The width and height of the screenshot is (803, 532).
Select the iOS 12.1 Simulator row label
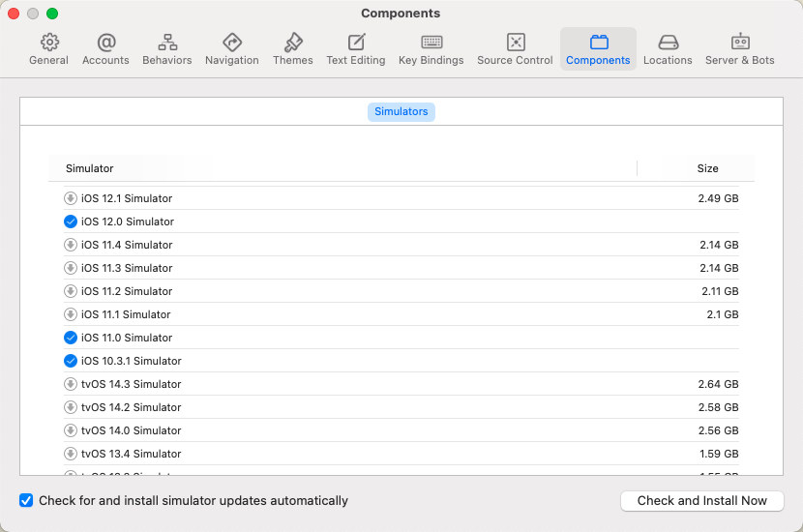pos(127,198)
